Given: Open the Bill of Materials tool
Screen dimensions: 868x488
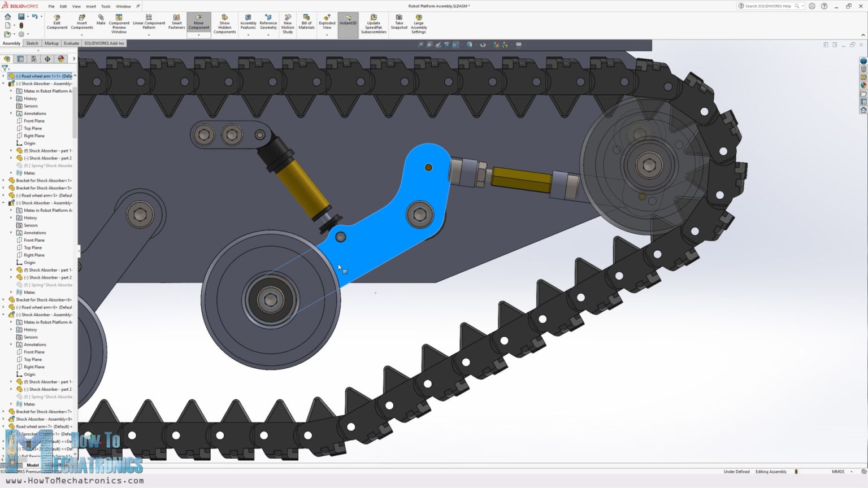Looking at the screenshot, I should pyautogui.click(x=306, y=23).
